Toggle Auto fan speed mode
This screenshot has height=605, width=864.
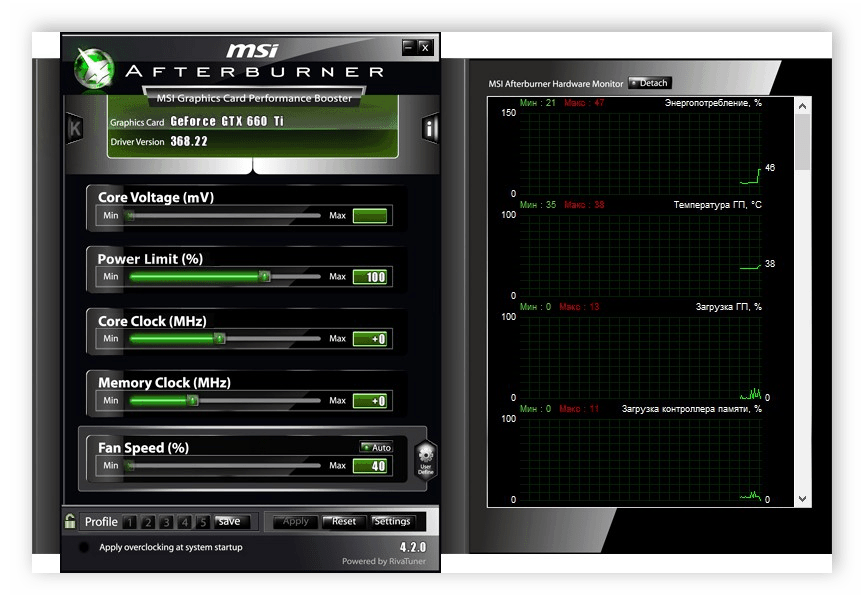coord(376,447)
